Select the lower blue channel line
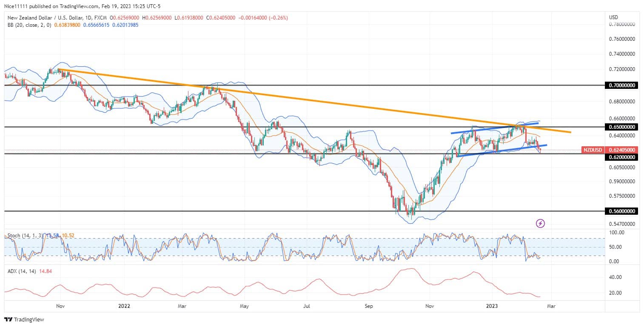Screen dimensions: 644x327 [502, 151]
